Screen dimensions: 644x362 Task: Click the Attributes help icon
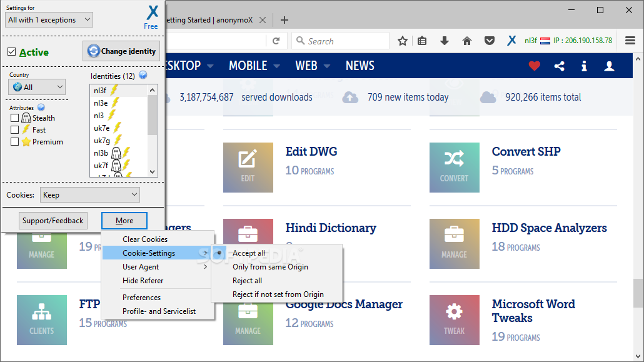coord(41,108)
